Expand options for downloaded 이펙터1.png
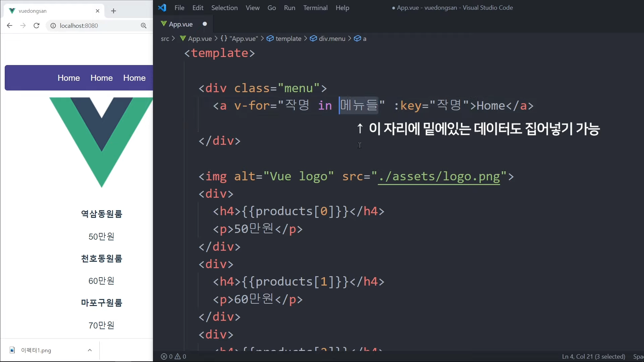The width and height of the screenshot is (644, 362). (x=90, y=350)
